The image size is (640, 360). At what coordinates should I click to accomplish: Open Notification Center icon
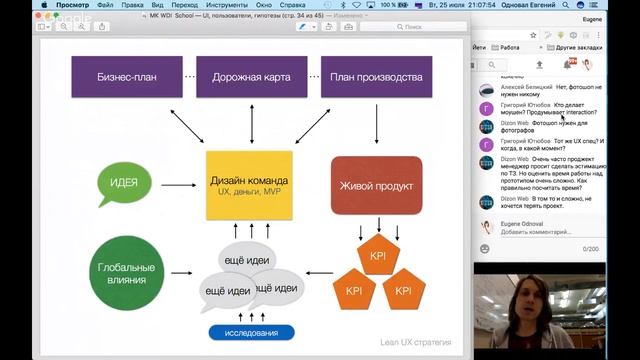tap(594, 5)
